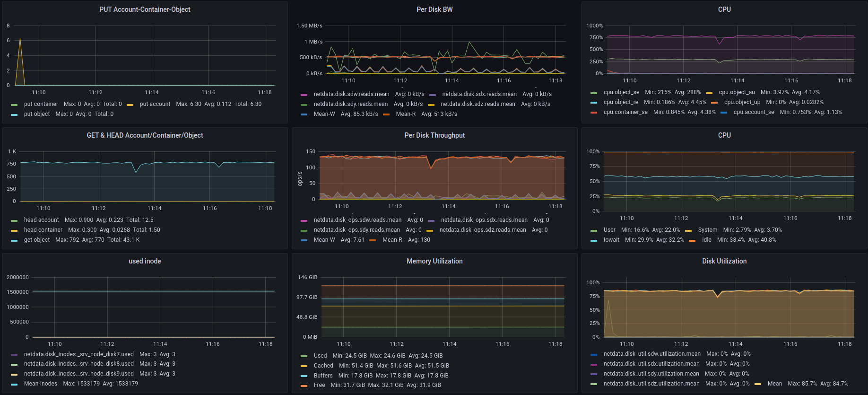868x395 pixels.
Task: Click the Free memory legend label
Action: [x=320, y=385]
